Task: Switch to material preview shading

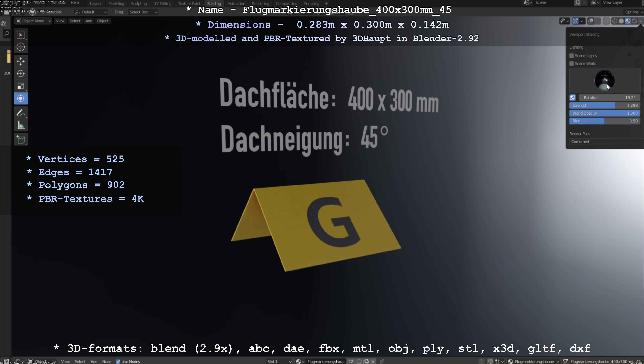Action: point(628,21)
